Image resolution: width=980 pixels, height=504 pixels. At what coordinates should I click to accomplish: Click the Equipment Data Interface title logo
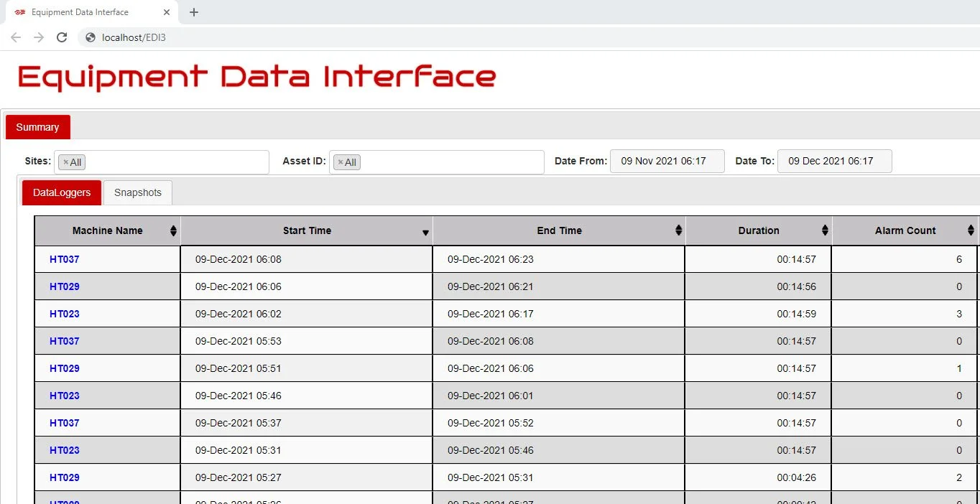click(256, 78)
